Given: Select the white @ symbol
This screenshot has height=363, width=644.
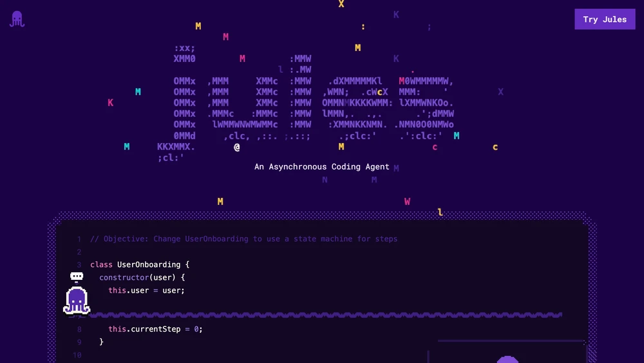Looking at the screenshot, I should pyautogui.click(x=236, y=147).
